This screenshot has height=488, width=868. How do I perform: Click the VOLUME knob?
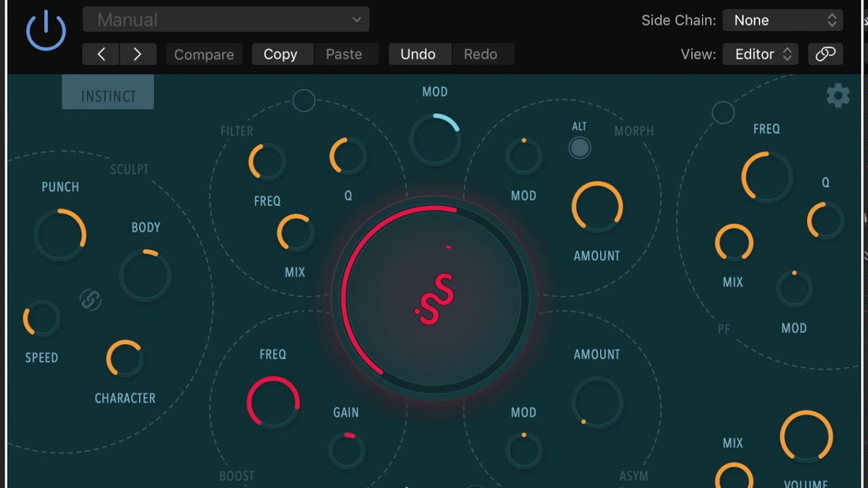click(806, 436)
